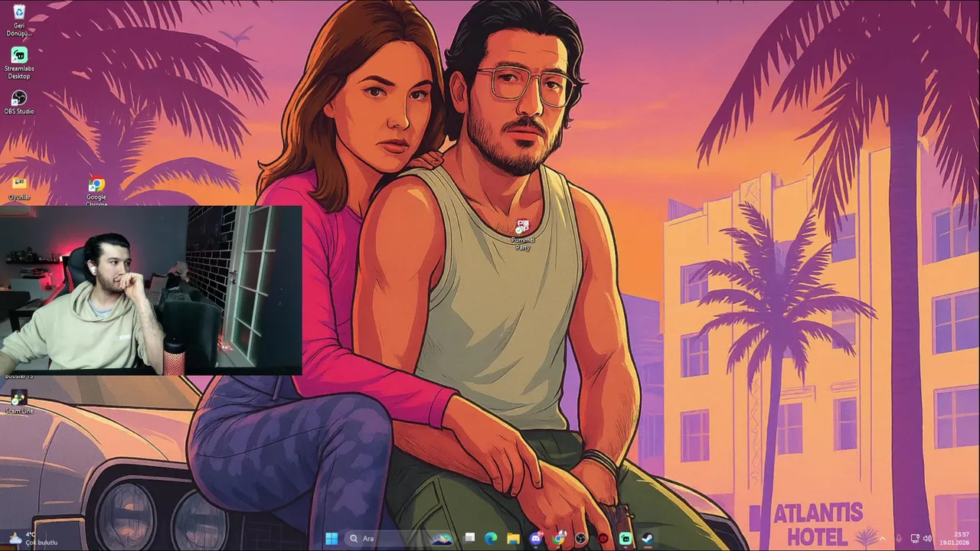This screenshot has height=551, width=980.
Task: Select the Google Chrome desktop shortcut
Action: click(x=96, y=191)
